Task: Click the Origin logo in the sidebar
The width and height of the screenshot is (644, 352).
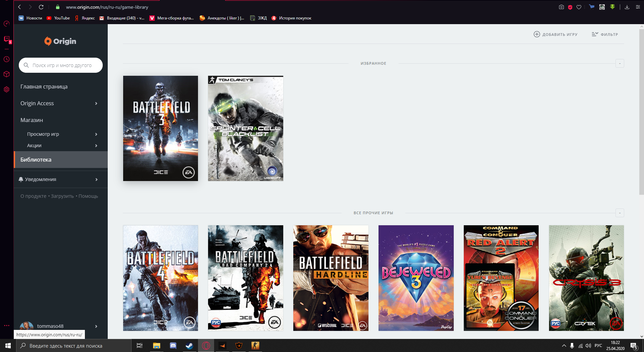Action: 60,41
